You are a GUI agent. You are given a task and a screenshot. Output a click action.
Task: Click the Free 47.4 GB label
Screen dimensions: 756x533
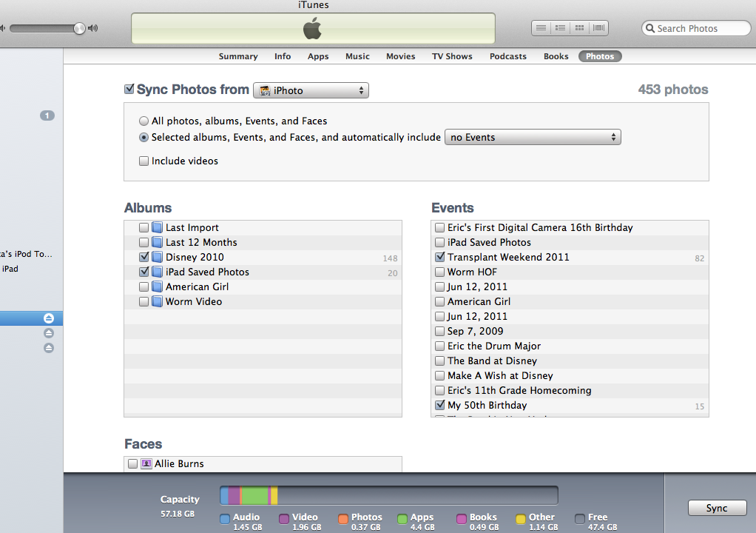[601, 522]
